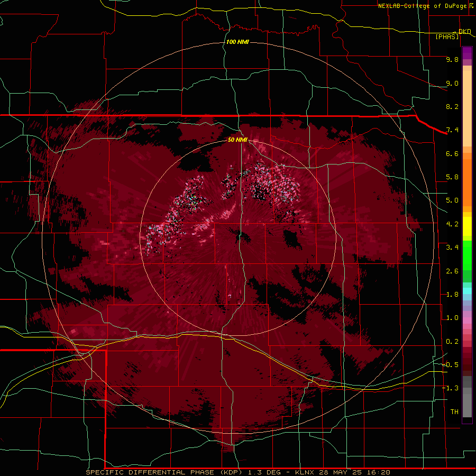Click the "16:20" timestamp in the footer
Screen dimensions: 476x476
[x=380, y=472]
